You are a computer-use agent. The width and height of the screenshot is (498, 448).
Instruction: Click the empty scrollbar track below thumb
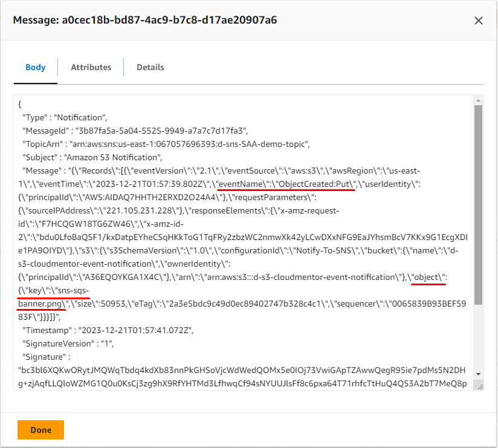478,339
